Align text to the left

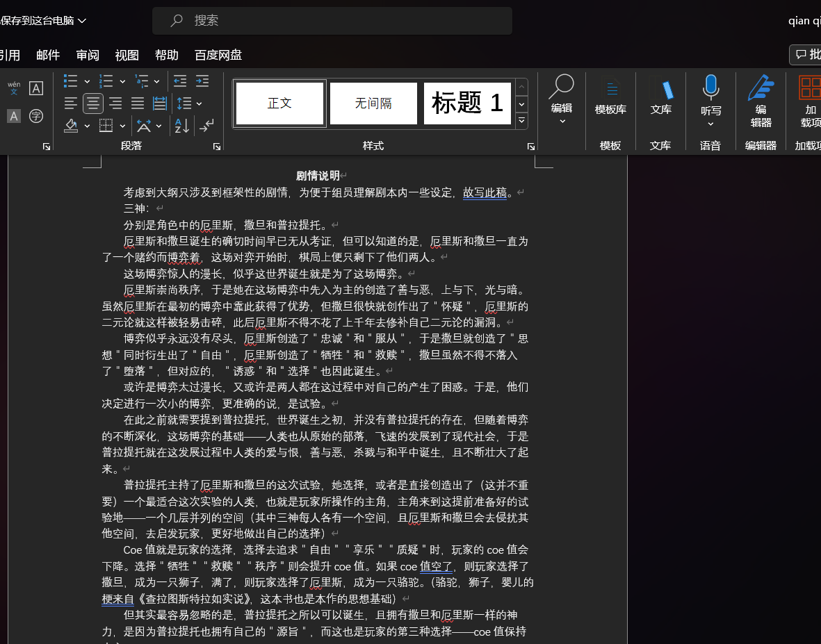(x=71, y=104)
